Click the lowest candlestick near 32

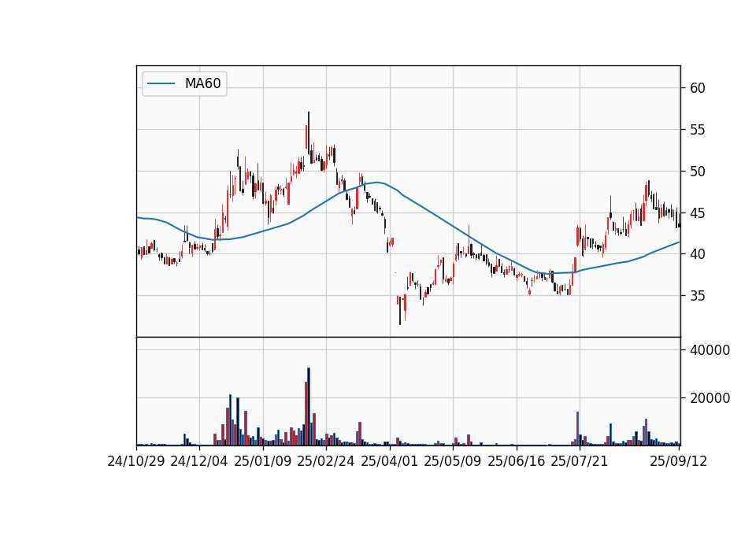pos(400,311)
